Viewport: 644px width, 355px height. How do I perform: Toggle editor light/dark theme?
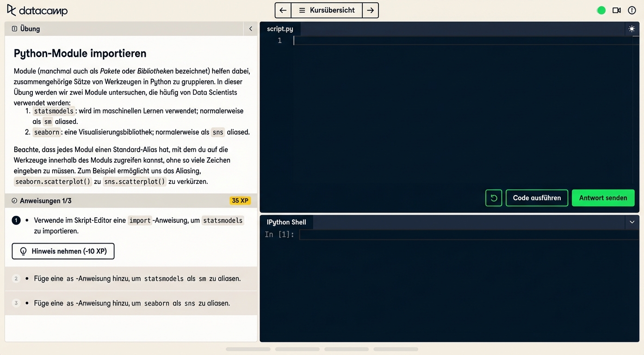[632, 29]
